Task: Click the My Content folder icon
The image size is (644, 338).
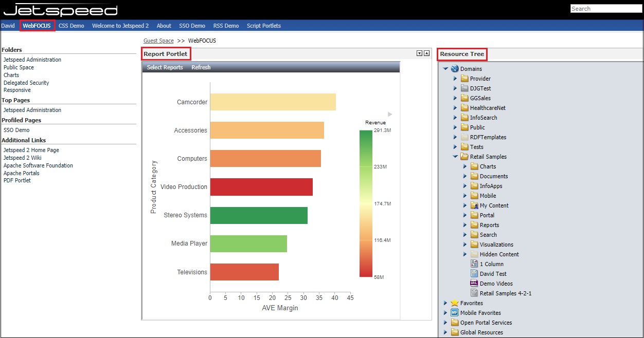Action: pos(474,205)
